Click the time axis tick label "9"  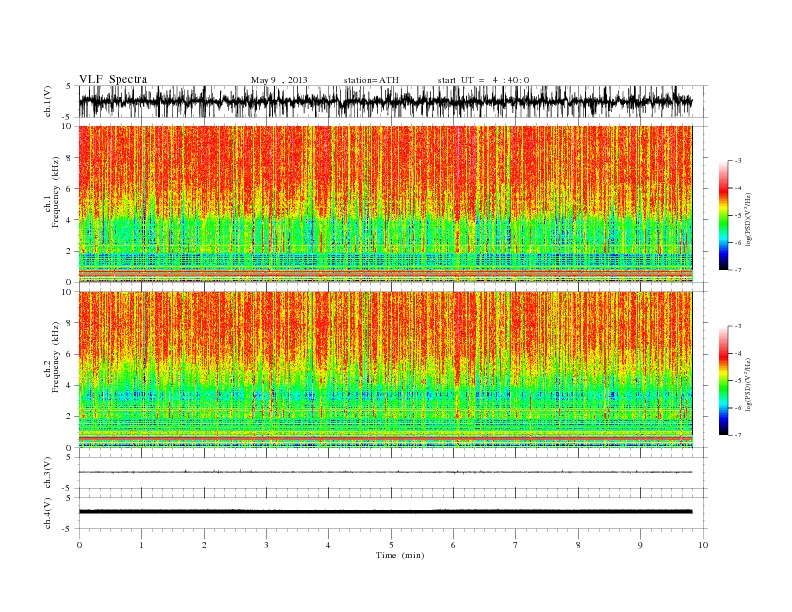click(x=640, y=545)
